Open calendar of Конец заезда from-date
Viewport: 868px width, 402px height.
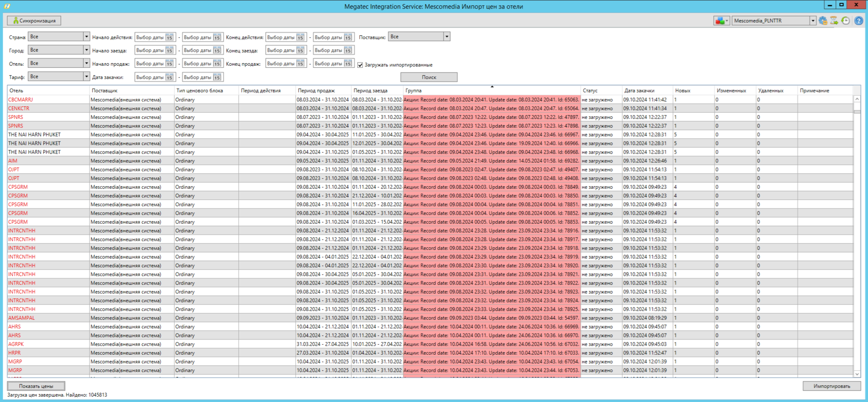[x=300, y=51]
